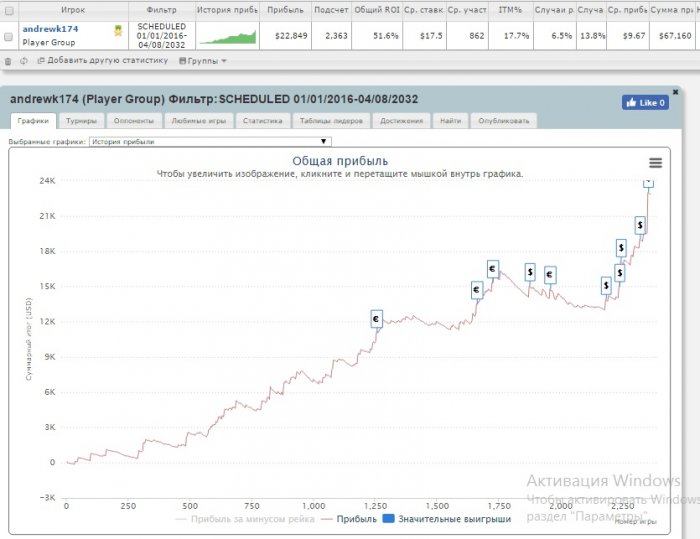This screenshot has height=539, width=700.
Task: Open the chart hamburger menu
Action: click(655, 163)
